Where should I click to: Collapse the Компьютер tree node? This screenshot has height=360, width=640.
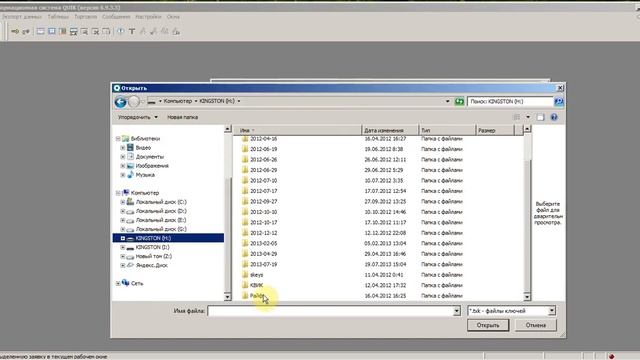point(118,193)
